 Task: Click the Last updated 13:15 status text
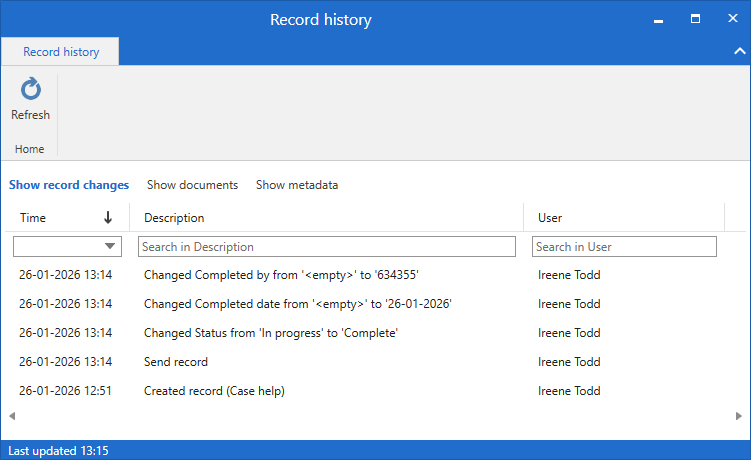click(58, 451)
